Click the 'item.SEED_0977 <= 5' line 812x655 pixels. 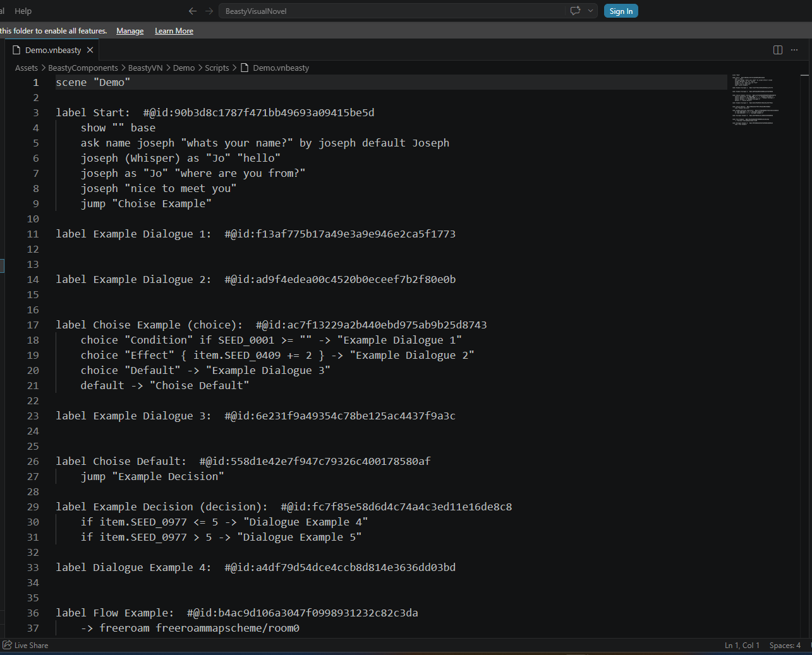(x=224, y=522)
